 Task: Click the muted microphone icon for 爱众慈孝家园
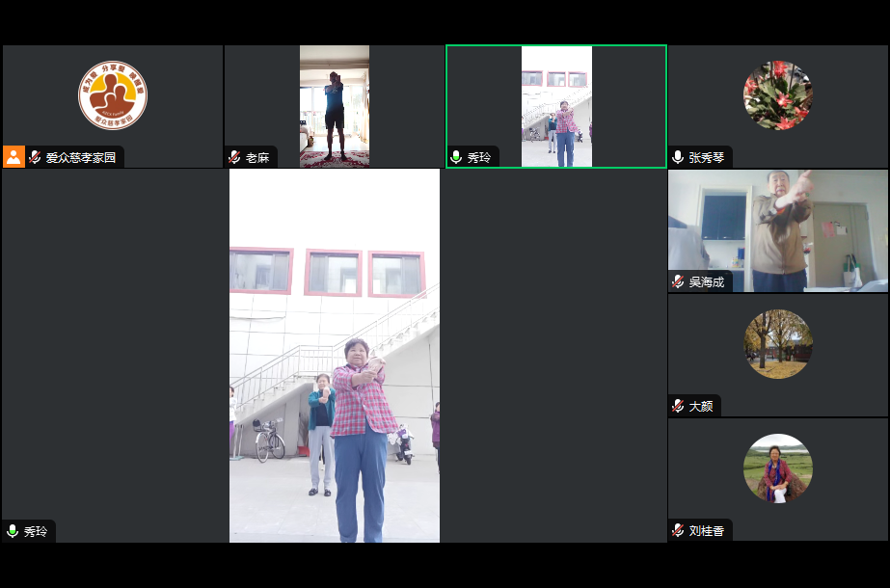tap(36, 157)
